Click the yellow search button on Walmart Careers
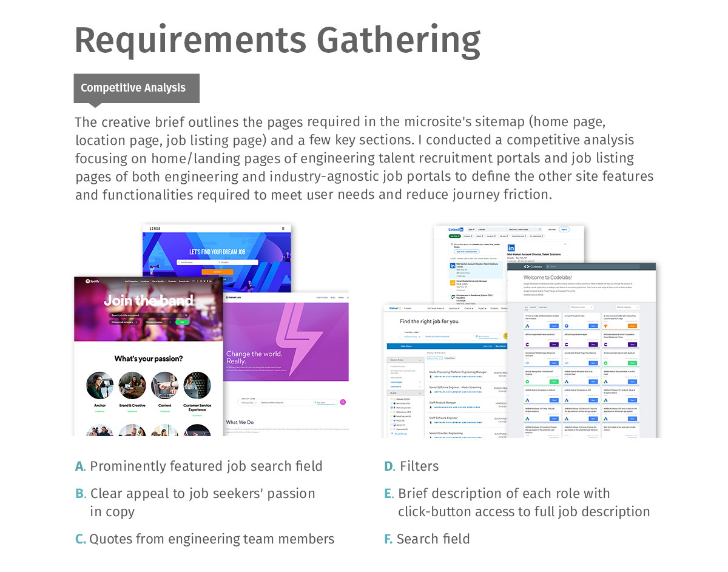Viewport: 728px width, 572px height. coord(505,336)
